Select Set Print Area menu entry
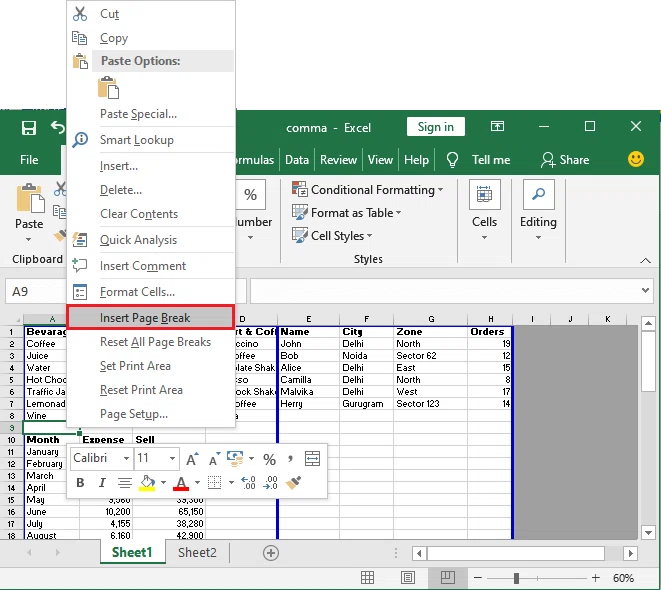Image resolution: width=661 pixels, height=590 pixels. pos(150,366)
